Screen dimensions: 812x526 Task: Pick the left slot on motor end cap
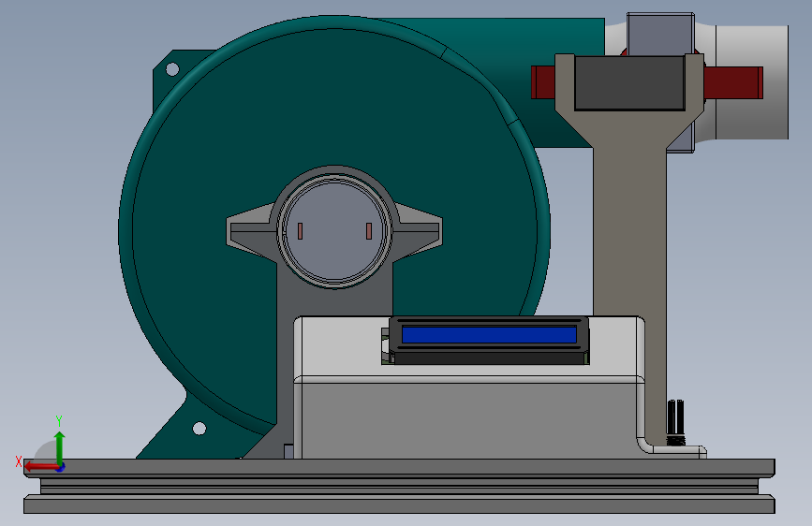click(300, 231)
